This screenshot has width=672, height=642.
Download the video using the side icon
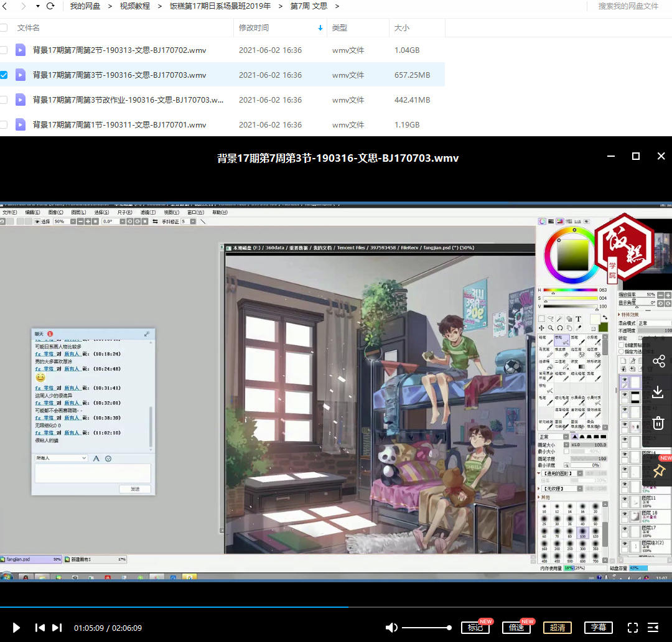(x=658, y=393)
